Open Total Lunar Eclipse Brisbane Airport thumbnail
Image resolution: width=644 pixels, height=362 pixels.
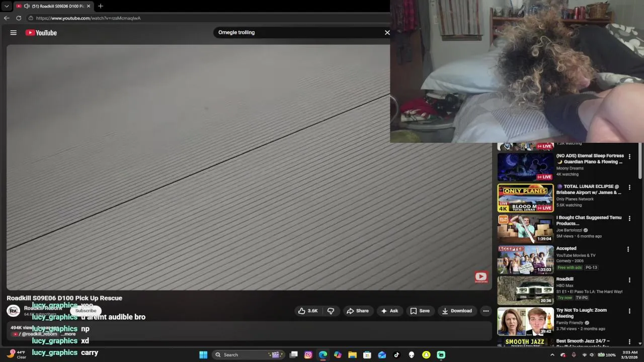click(525, 198)
